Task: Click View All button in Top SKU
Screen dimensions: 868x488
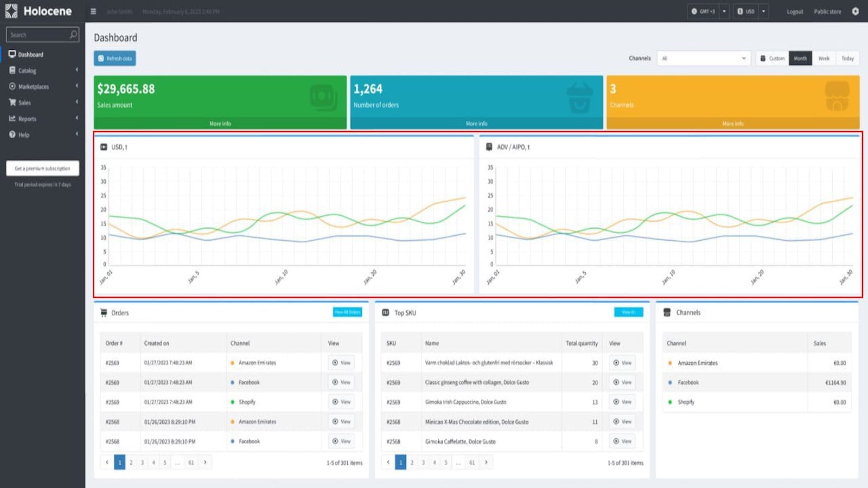Action: click(628, 312)
